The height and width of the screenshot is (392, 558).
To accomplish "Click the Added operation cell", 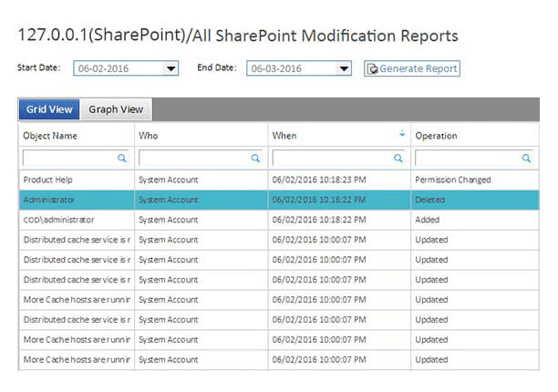I will (x=475, y=220).
